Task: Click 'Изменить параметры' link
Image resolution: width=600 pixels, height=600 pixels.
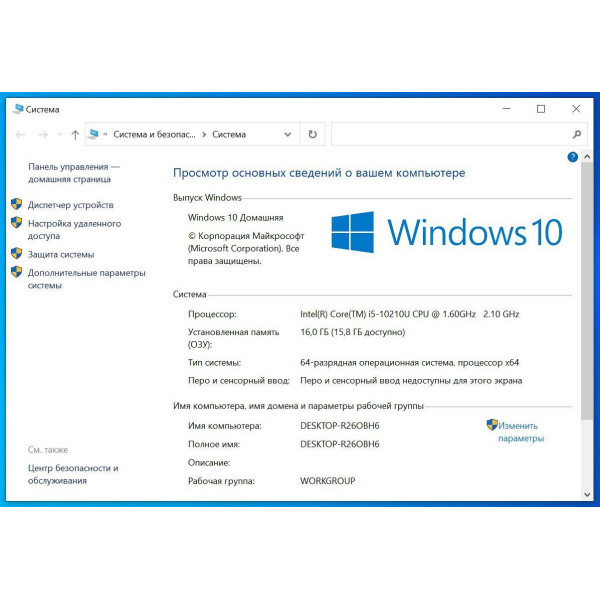Action: pyautogui.click(x=521, y=432)
